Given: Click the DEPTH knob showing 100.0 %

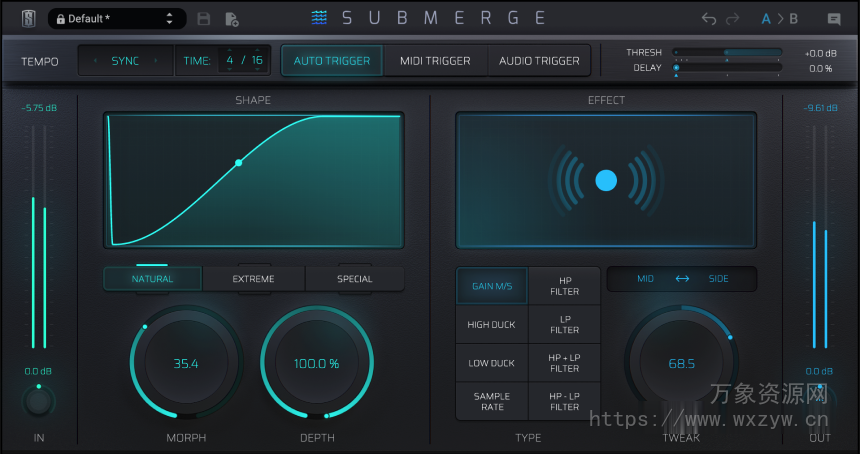Looking at the screenshot, I should coord(317,363).
